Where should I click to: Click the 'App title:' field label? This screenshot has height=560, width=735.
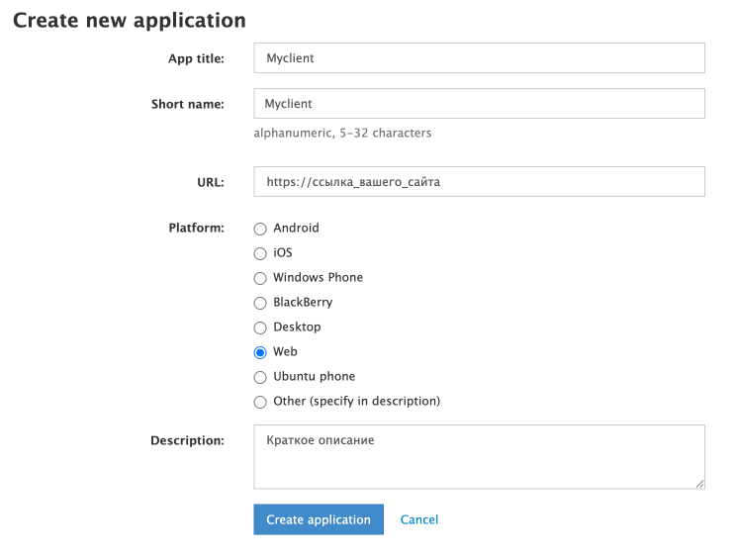[196, 58]
